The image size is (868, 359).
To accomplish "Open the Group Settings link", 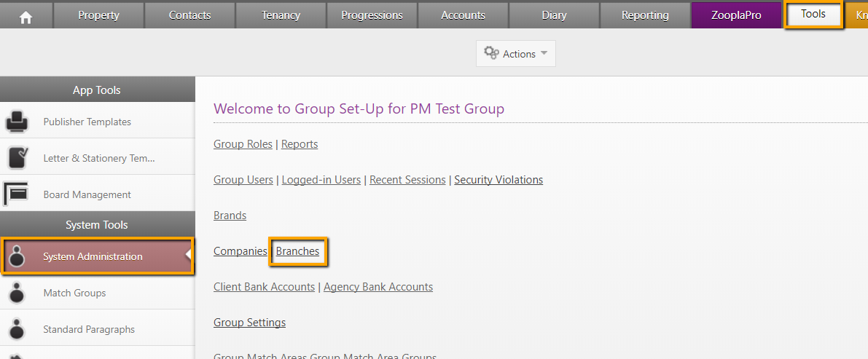I will tap(249, 323).
